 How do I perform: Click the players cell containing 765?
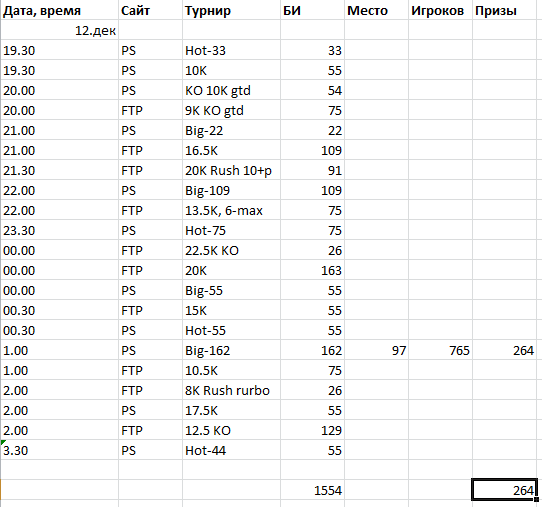440,350
